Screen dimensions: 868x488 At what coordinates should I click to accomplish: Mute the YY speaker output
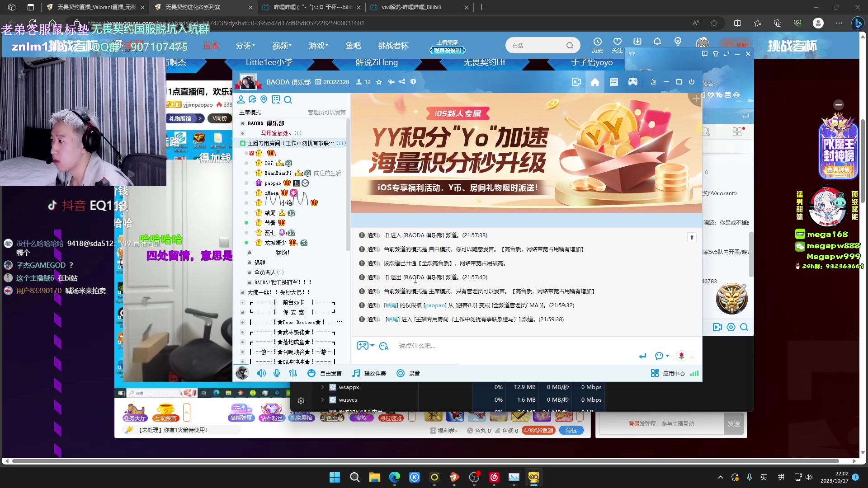click(x=261, y=373)
